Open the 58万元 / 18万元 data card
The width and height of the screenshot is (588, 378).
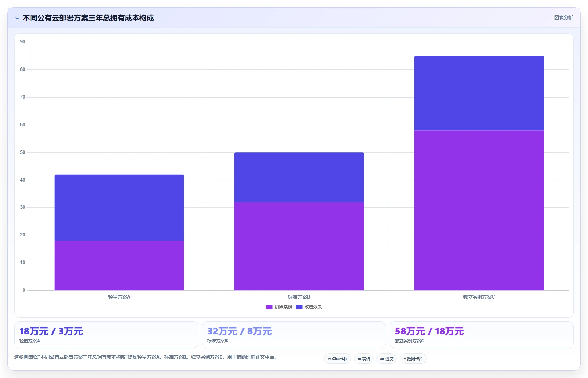click(481, 335)
